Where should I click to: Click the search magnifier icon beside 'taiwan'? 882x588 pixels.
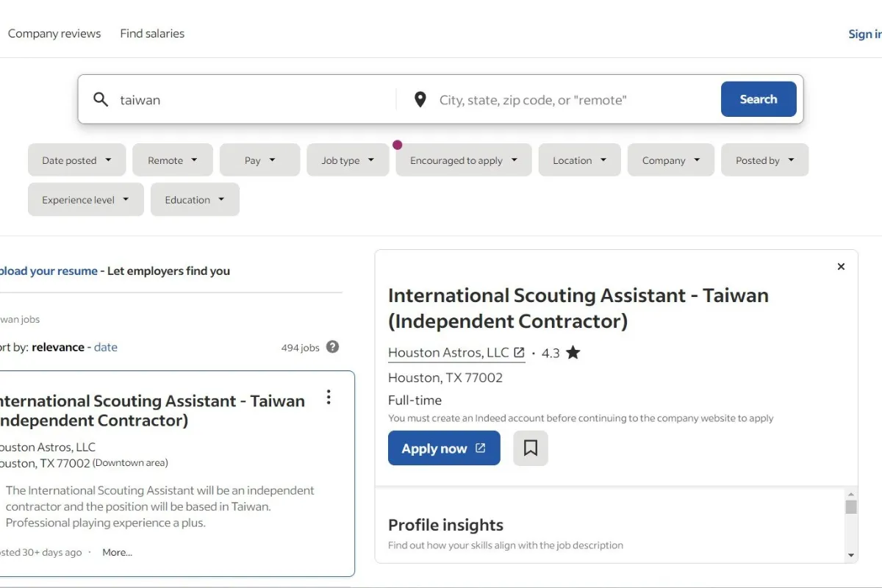[x=101, y=99]
